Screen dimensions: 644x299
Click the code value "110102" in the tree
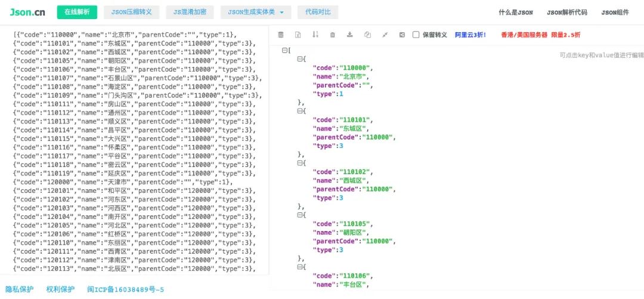(355, 172)
